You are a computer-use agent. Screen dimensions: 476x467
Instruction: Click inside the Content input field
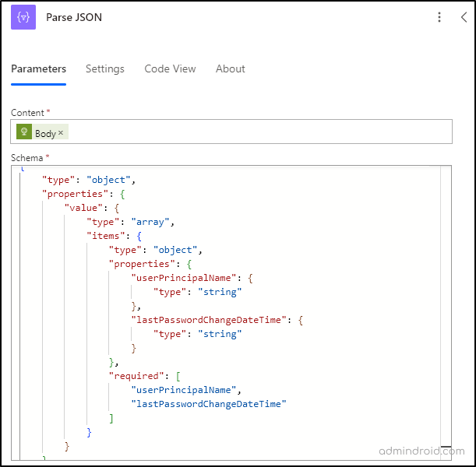point(231,132)
